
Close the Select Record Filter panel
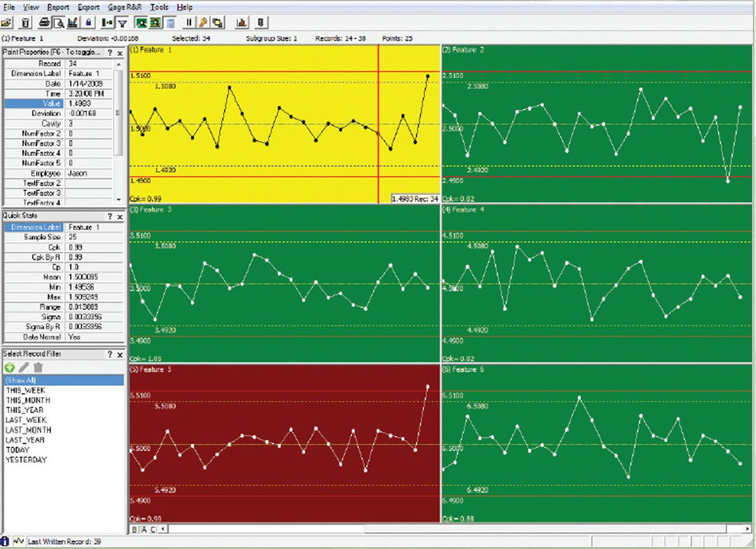[119, 354]
